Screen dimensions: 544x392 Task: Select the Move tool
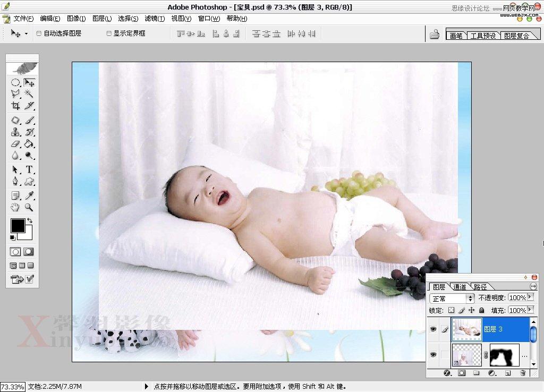click(x=30, y=82)
